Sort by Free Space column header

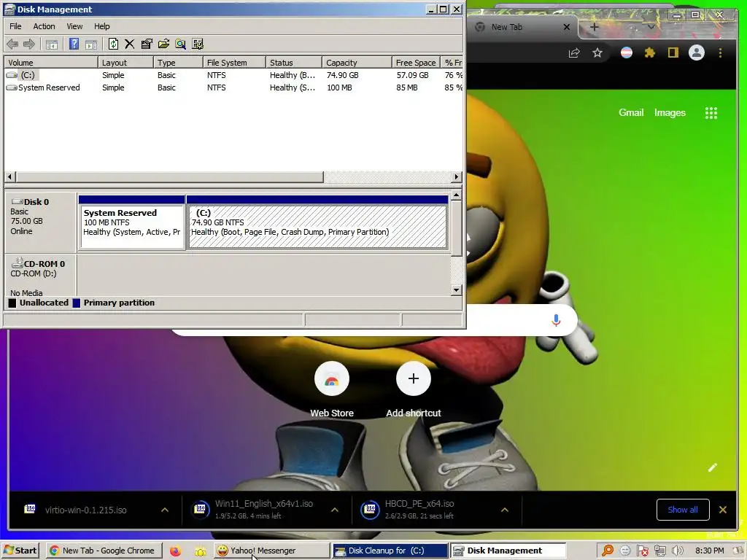point(415,63)
